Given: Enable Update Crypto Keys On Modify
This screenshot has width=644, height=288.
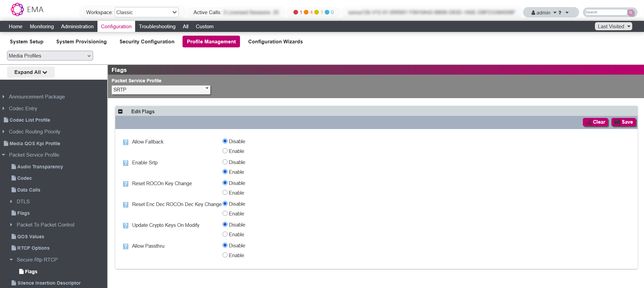Looking at the screenshot, I should [225, 234].
